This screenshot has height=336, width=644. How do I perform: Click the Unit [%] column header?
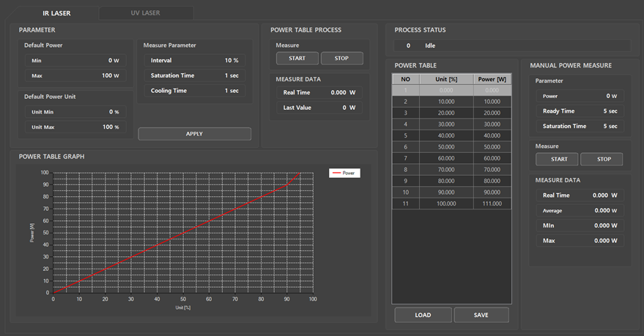point(446,79)
